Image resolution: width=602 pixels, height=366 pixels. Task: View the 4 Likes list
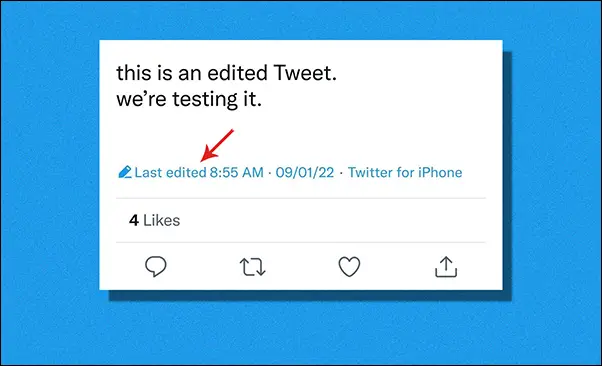point(154,220)
